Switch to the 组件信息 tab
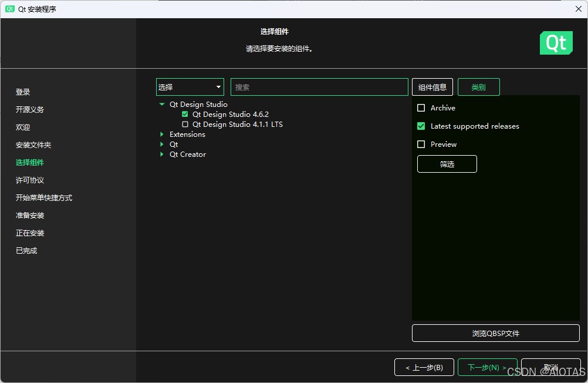Image resolution: width=588 pixels, height=383 pixels. click(x=432, y=87)
